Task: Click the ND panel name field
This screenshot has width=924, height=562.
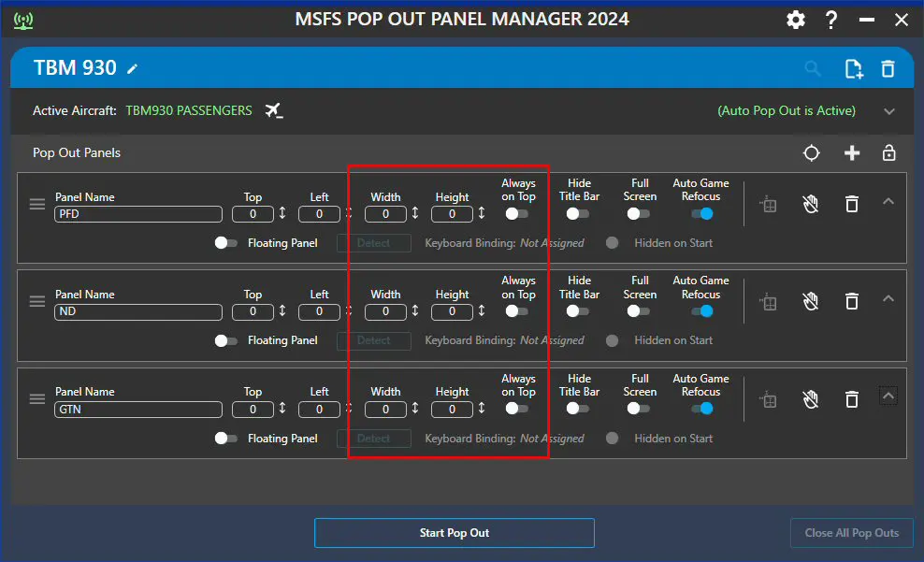Action: (x=138, y=311)
